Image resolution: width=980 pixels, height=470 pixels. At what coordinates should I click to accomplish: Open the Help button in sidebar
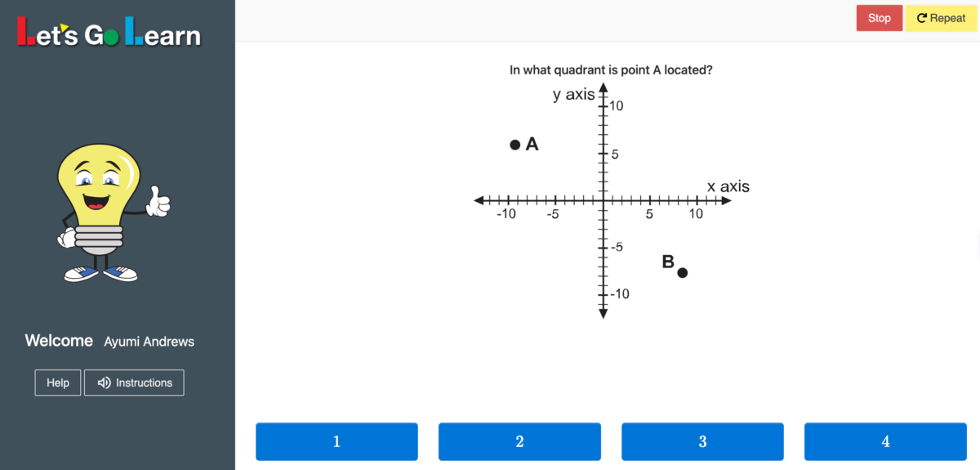pyautogui.click(x=58, y=383)
